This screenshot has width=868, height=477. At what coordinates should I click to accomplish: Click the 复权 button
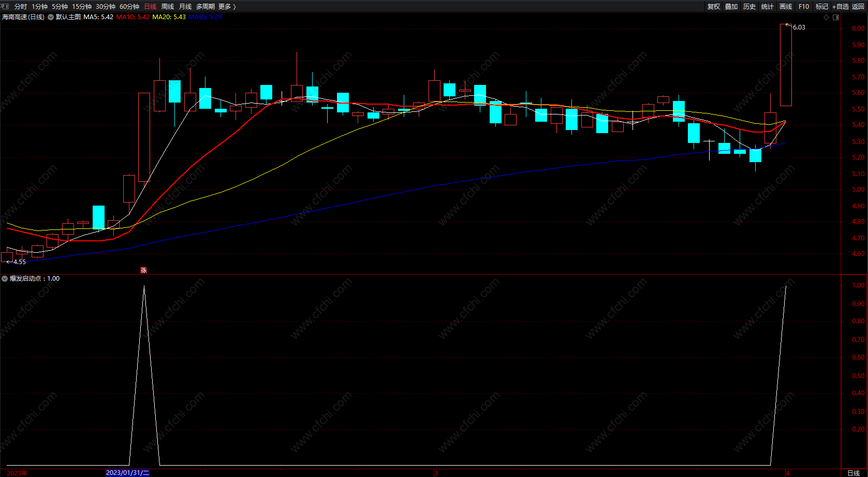tap(714, 7)
